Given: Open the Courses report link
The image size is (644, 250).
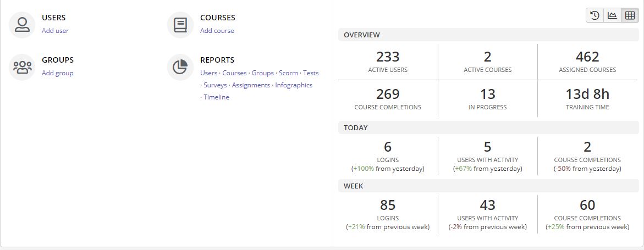Looking at the screenshot, I should tap(234, 73).
